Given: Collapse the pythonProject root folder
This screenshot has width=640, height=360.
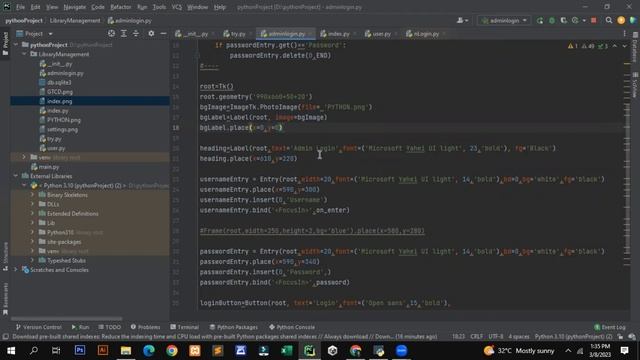Looking at the screenshot, I should coord(16,44).
